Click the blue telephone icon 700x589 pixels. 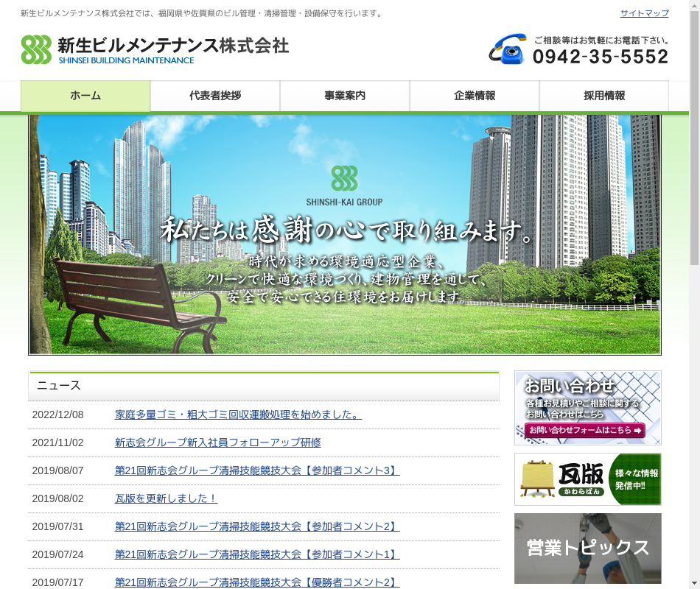point(508,49)
